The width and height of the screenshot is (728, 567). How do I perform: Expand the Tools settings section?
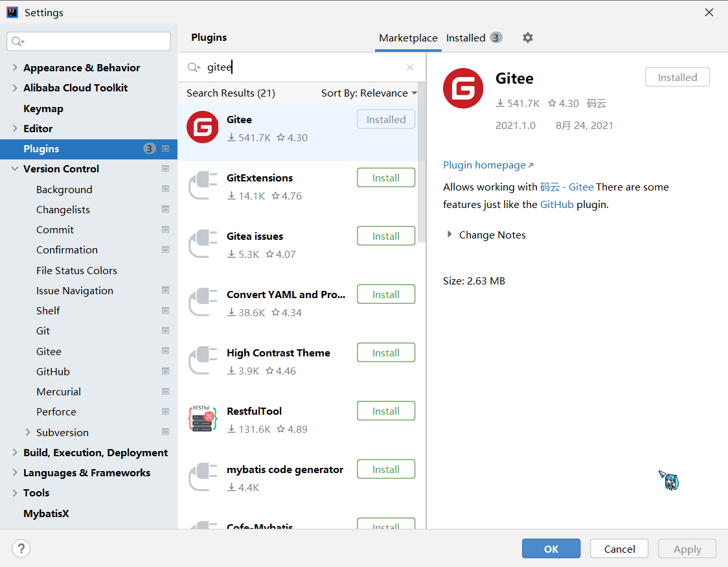[x=15, y=492]
